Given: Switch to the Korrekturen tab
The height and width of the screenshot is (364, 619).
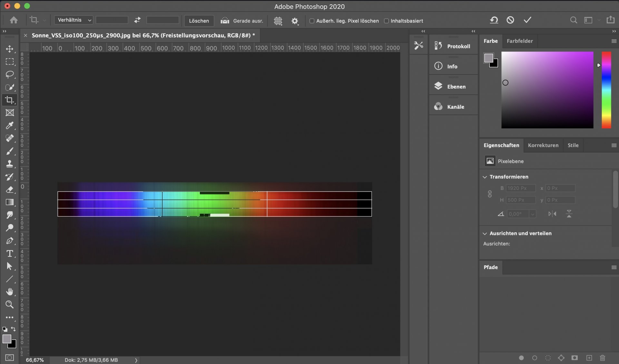Looking at the screenshot, I should click(x=543, y=145).
